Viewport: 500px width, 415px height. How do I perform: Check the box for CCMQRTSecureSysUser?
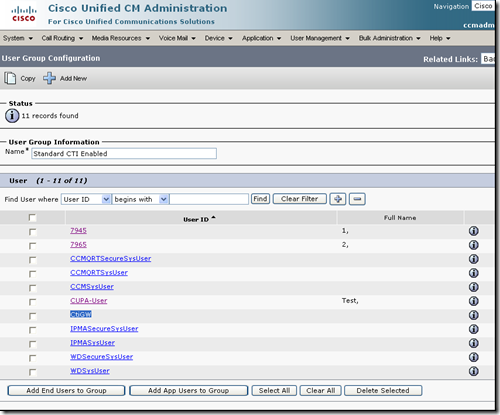(32, 260)
